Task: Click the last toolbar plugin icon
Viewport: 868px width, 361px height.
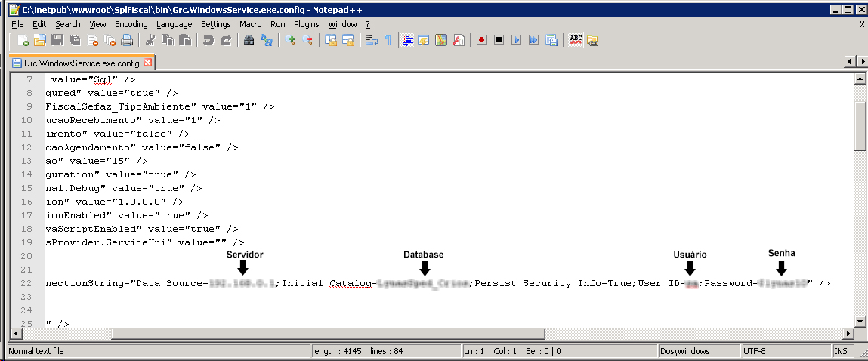Action: [x=593, y=41]
